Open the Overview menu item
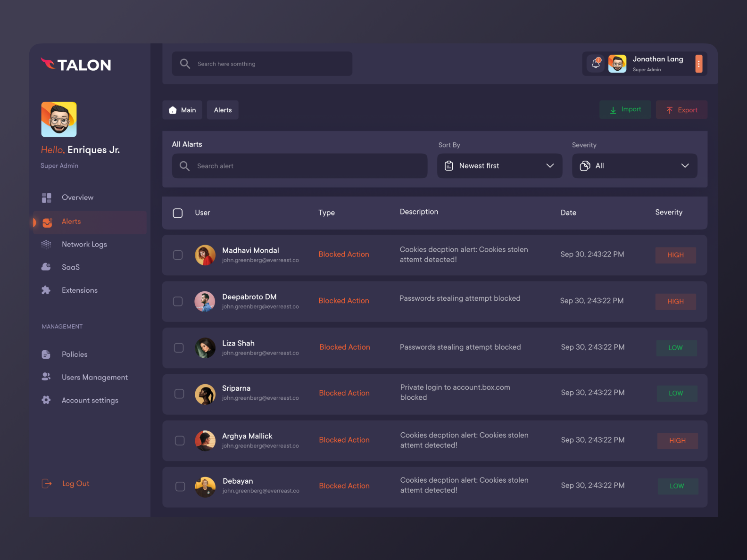 point(77,198)
